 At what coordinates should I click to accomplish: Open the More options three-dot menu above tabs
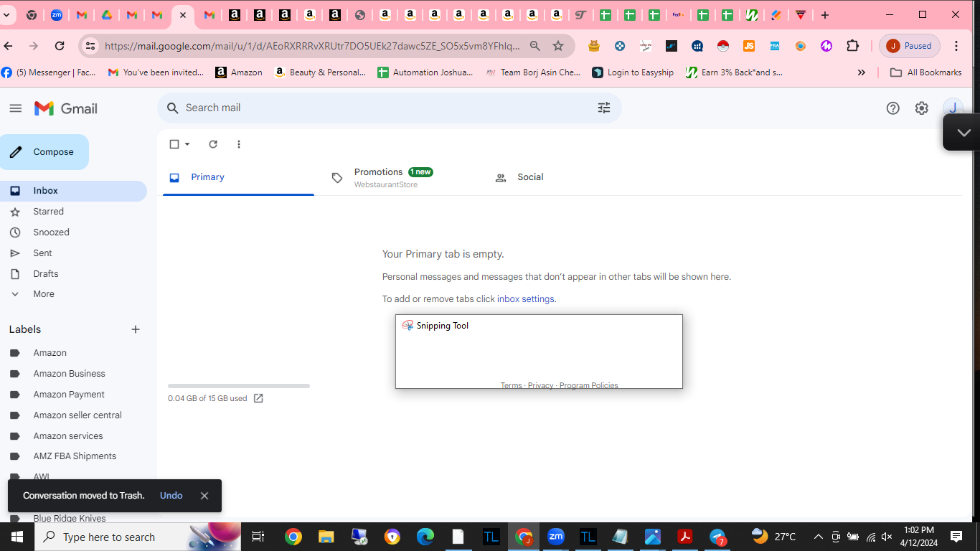[239, 144]
